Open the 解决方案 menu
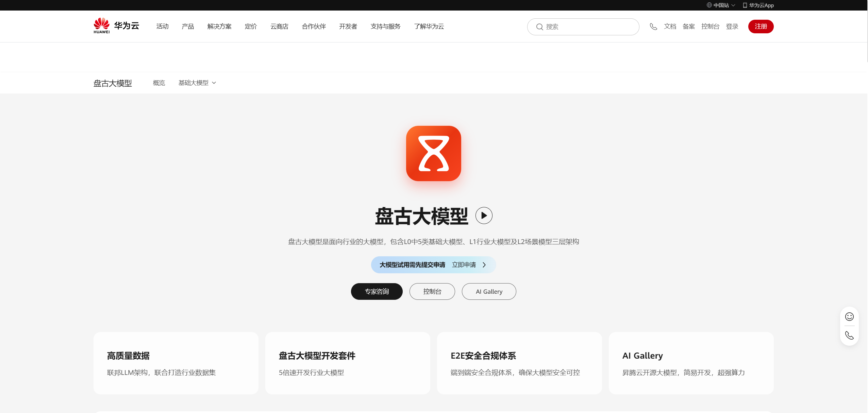The height and width of the screenshot is (413, 868). pos(219,26)
